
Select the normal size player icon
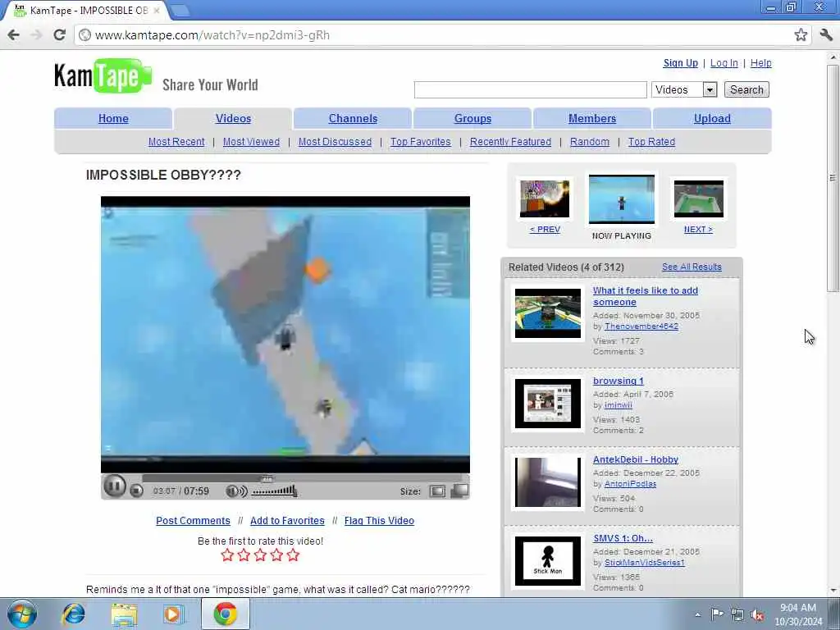pos(437,491)
